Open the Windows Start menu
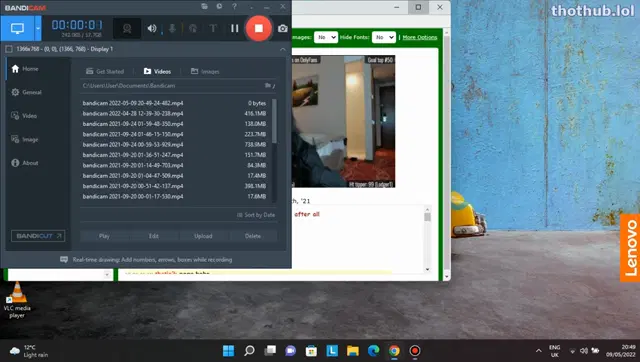The height and width of the screenshot is (362, 640). [229, 351]
